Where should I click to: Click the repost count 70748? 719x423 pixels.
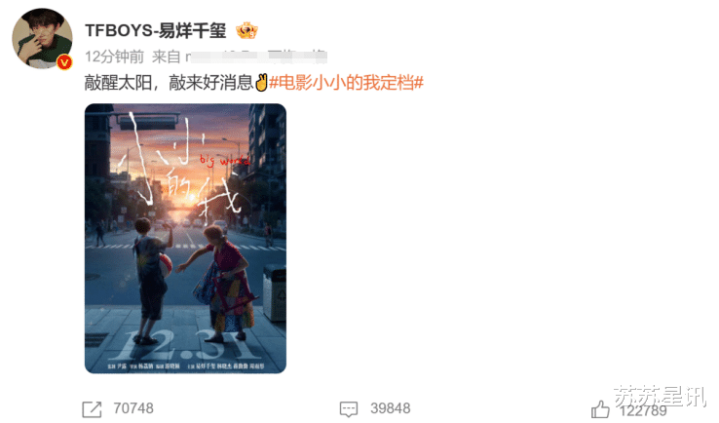point(133,408)
